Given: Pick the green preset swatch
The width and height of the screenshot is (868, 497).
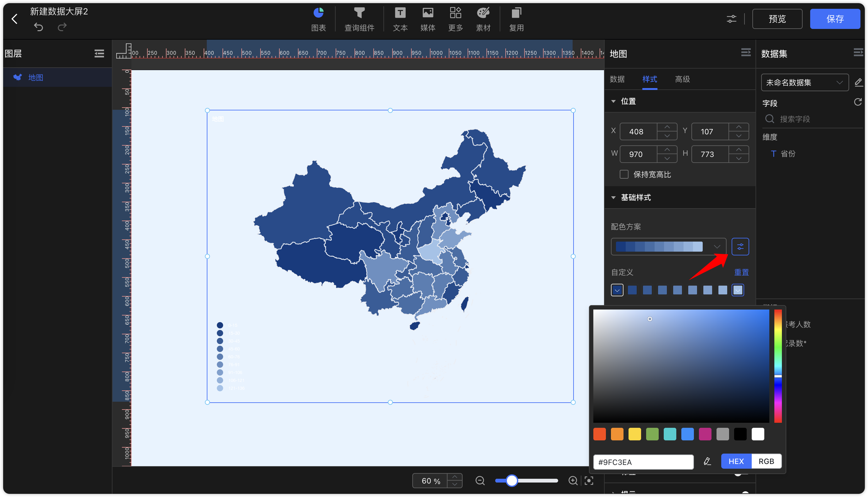Looking at the screenshot, I should (x=652, y=434).
